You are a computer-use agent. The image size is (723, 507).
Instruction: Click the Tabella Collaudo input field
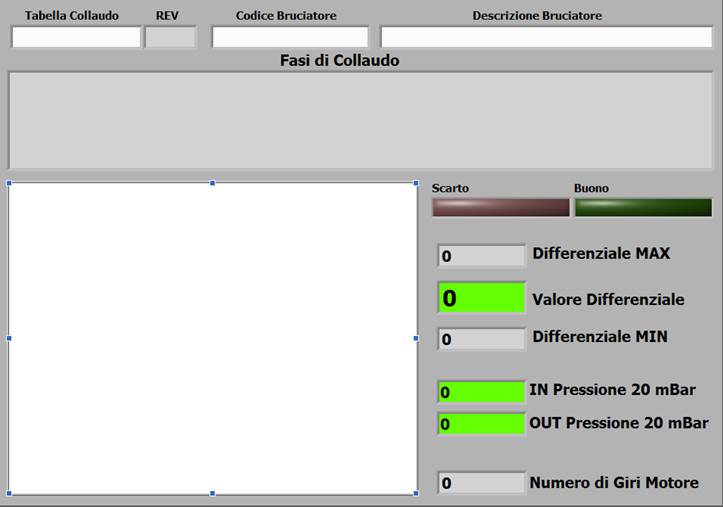[76, 38]
